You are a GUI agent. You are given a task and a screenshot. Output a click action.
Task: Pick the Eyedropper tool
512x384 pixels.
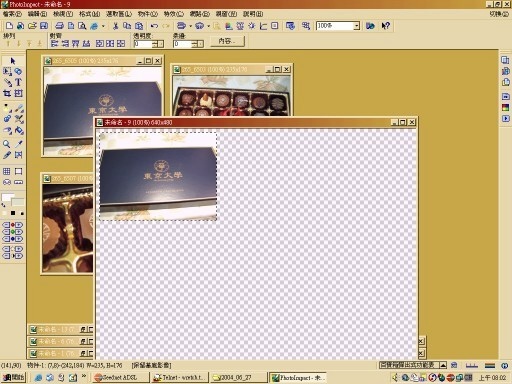[19, 144]
